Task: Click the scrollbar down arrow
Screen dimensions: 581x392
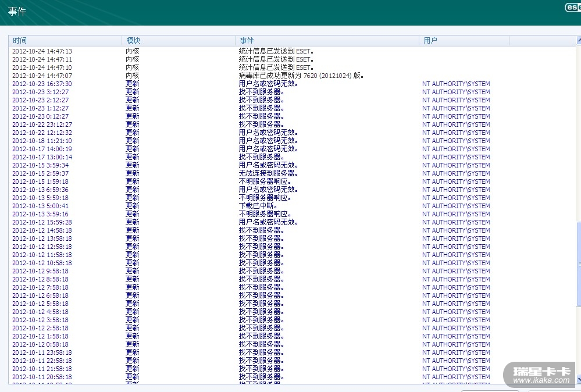Action: [578, 379]
